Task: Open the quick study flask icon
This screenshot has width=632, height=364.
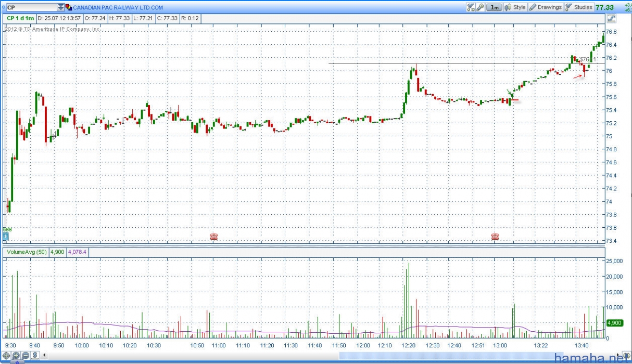Action: point(471,7)
